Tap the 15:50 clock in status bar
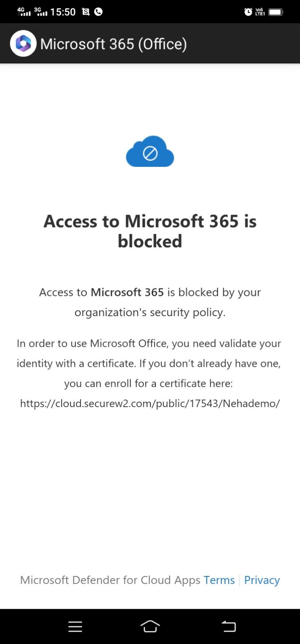The height and width of the screenshot is (644, 300). pyautogui.click(x=63, y=12)
